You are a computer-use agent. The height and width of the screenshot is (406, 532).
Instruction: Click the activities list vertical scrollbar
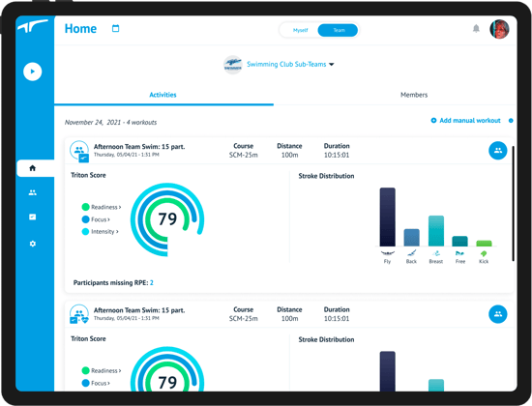point(513,204)
